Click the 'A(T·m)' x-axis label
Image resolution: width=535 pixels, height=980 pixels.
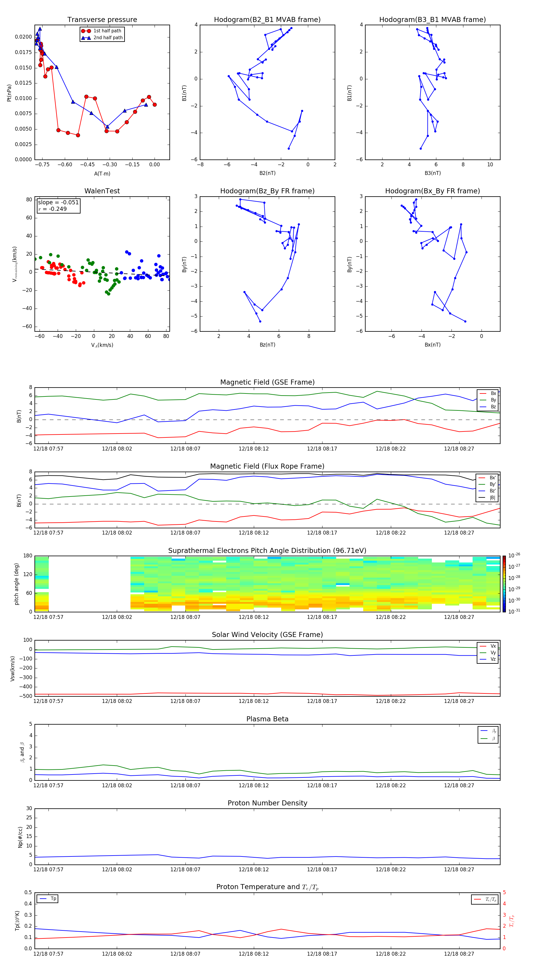[102, 173]
